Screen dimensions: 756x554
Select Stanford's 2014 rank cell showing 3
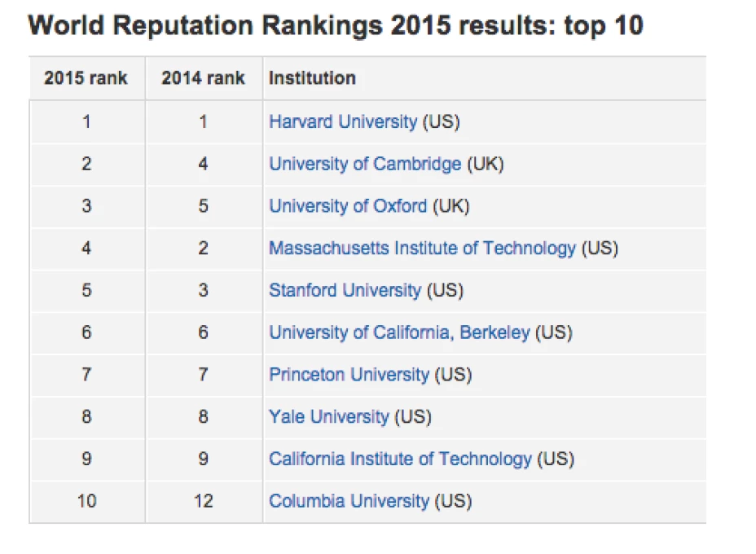tap(203, 291)
